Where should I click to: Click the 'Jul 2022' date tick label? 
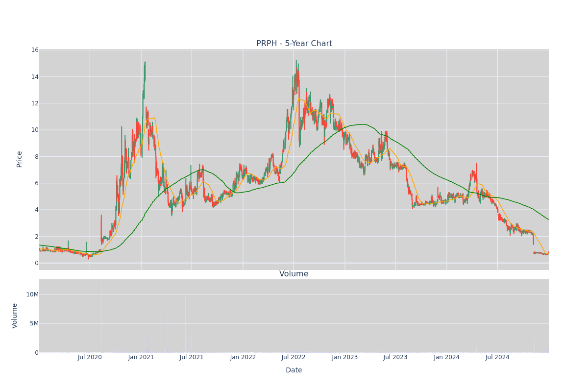tap(294, 357)
